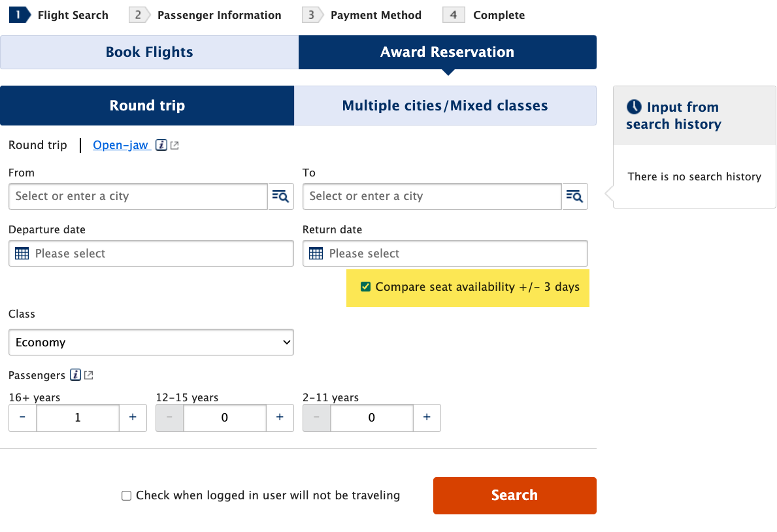Screen dimensions: 777x532
Task: Add a child with 2-11 years plus button
Action: [427, 418]
